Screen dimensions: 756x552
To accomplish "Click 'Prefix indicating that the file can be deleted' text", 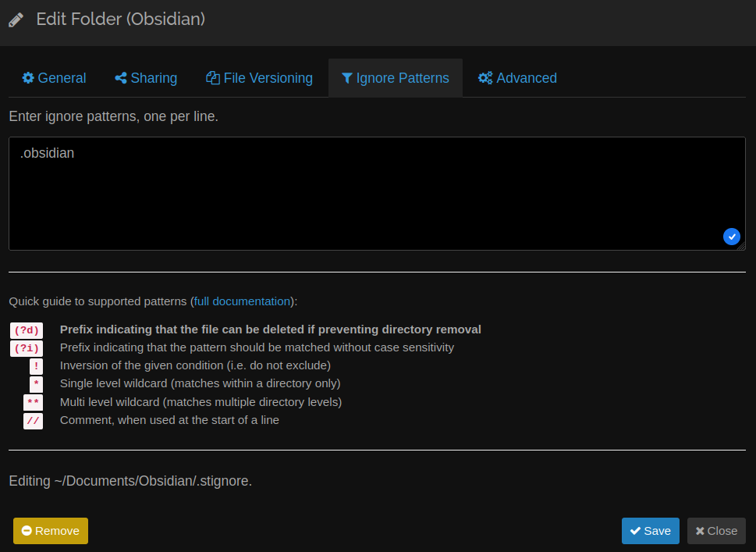I will (x=271, y=329).
